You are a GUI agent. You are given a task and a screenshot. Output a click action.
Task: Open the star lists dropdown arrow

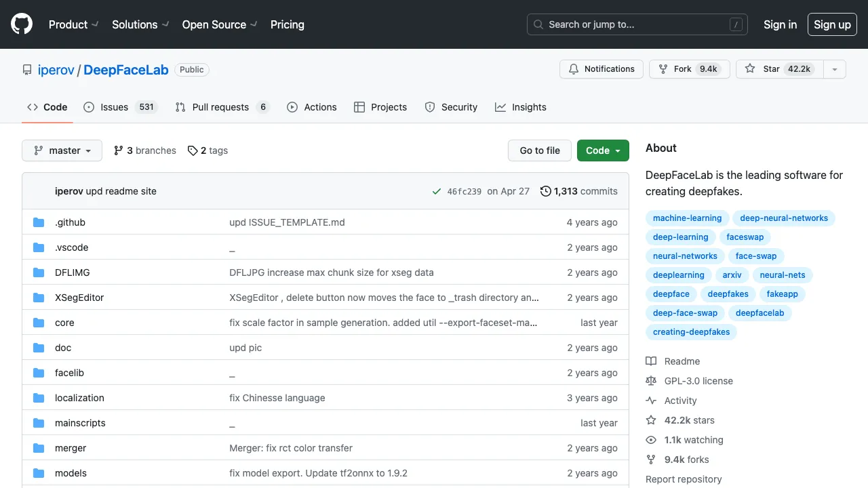[835, 69]
